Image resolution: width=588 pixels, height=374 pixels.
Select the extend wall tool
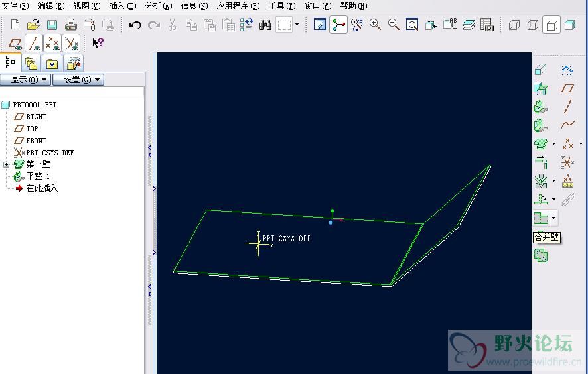[x=541, y=162]
